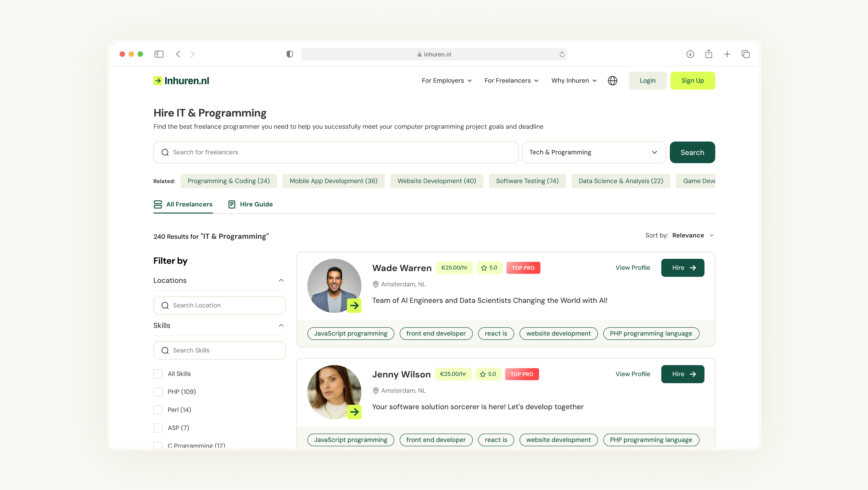Open the browser share icon
This screenshot has height=490, width=868.
(708, 54)
